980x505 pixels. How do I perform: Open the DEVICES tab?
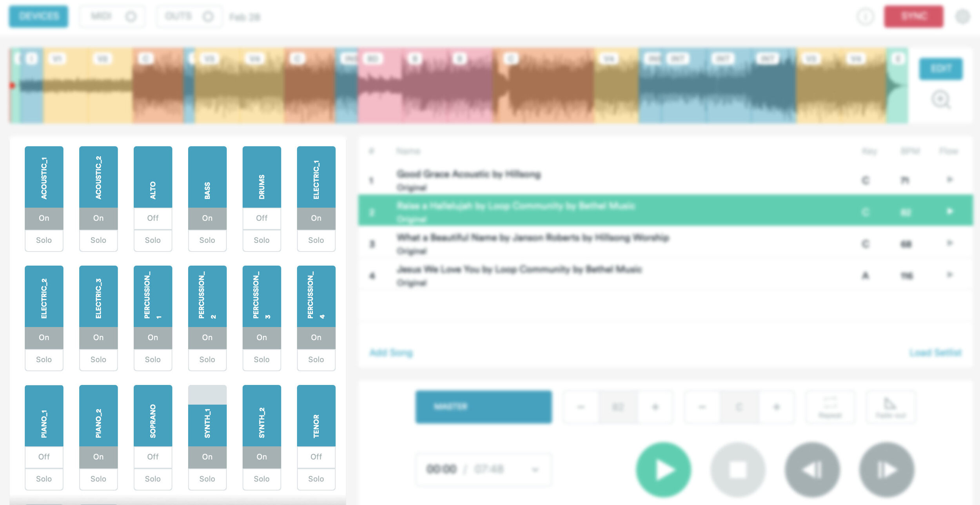click(x=38, y=16)
